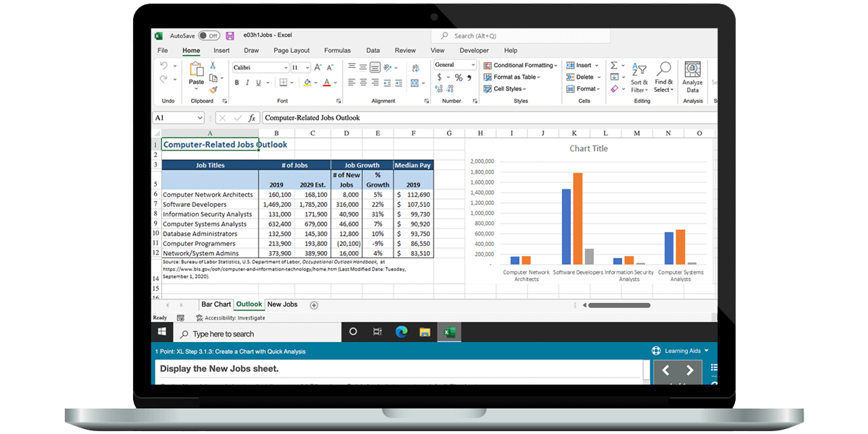Switch to the New Jobs sheet tab

(282, 305)
